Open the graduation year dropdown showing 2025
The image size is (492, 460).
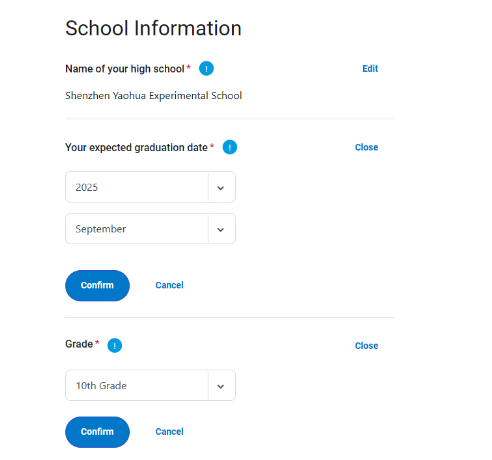click(x=150, y=187)
